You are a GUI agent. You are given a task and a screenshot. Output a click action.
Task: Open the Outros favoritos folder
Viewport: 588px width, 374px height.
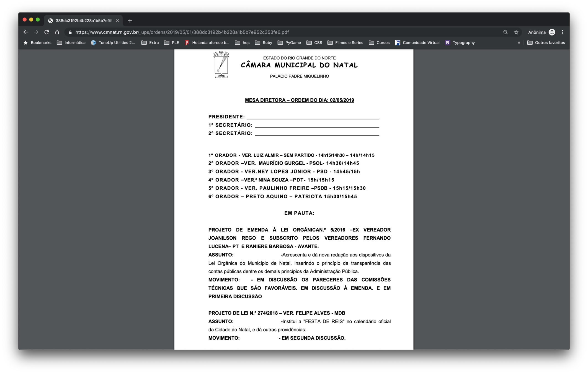coord(546,43)
